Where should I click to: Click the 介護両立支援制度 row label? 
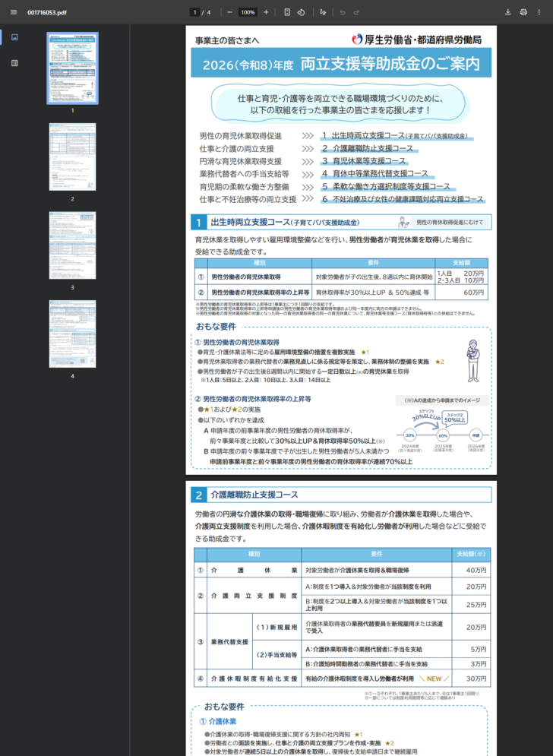(254, 596)
